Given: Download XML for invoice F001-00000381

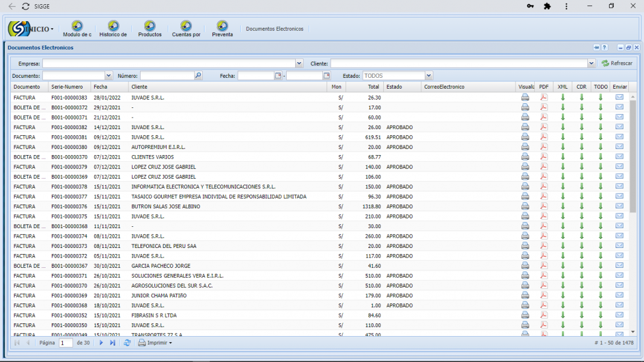Looking at the screenshot, I should pyautogui.click(x=563, y=137).
